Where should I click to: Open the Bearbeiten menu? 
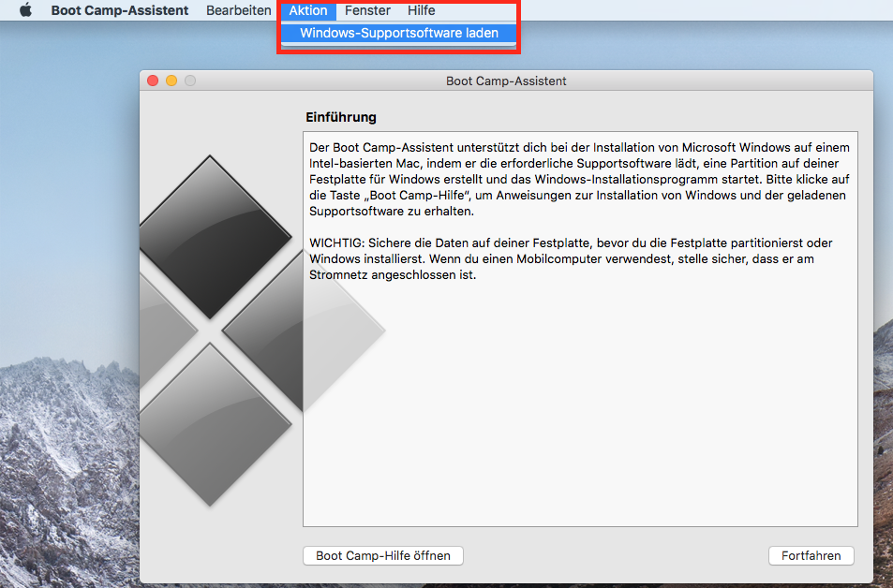coord(239,10)
